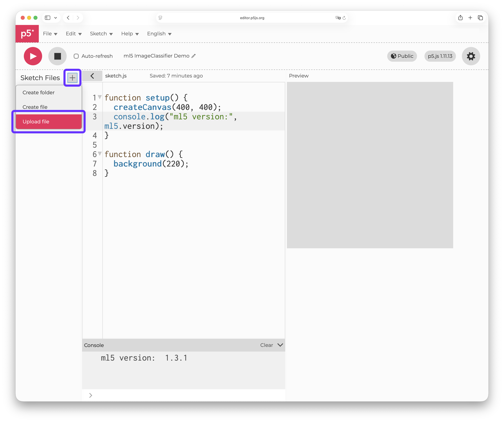This screenshot has width=504, height=422.
Task: Toggle the Public visibility button
Action: [402, 56]
